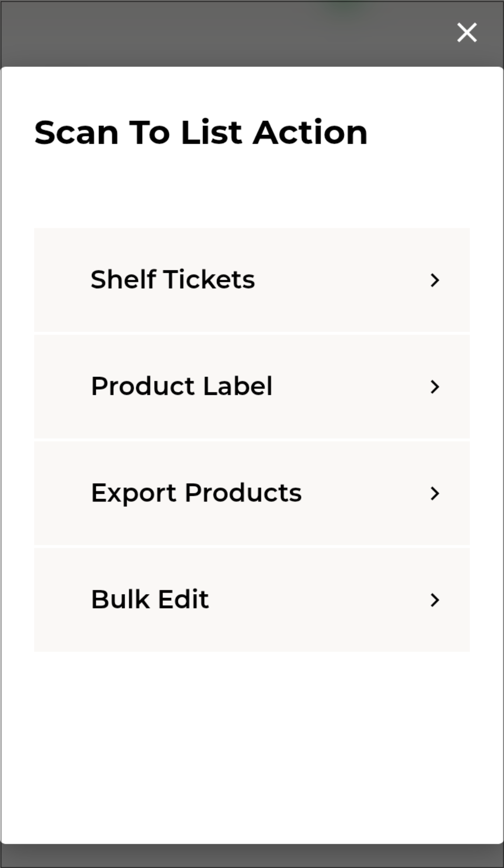Click the Bulk Edit row card

(309, 600)
